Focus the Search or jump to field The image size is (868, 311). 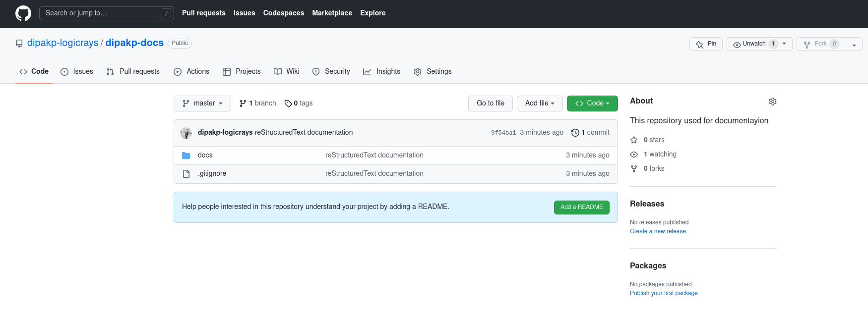click(107, 13)
